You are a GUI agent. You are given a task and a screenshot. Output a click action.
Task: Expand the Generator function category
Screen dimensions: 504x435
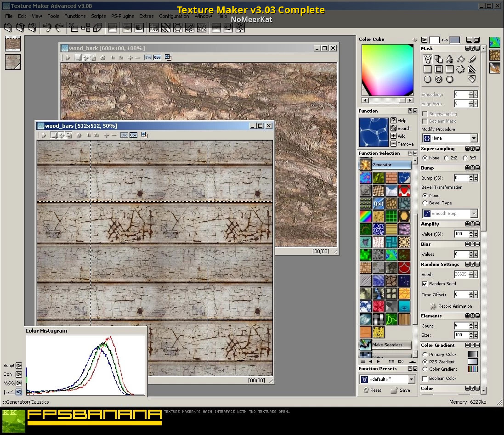[382, 164]
